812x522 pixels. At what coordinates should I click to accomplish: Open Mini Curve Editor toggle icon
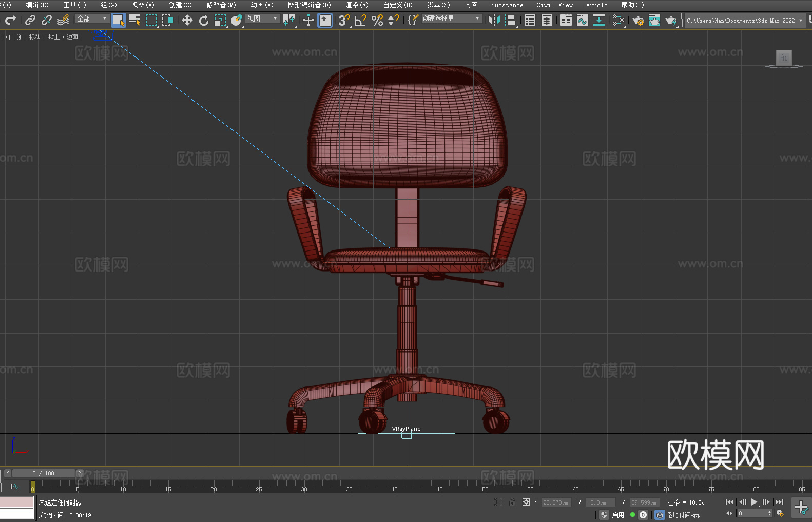pyautogui.click(x=14, y=486)
